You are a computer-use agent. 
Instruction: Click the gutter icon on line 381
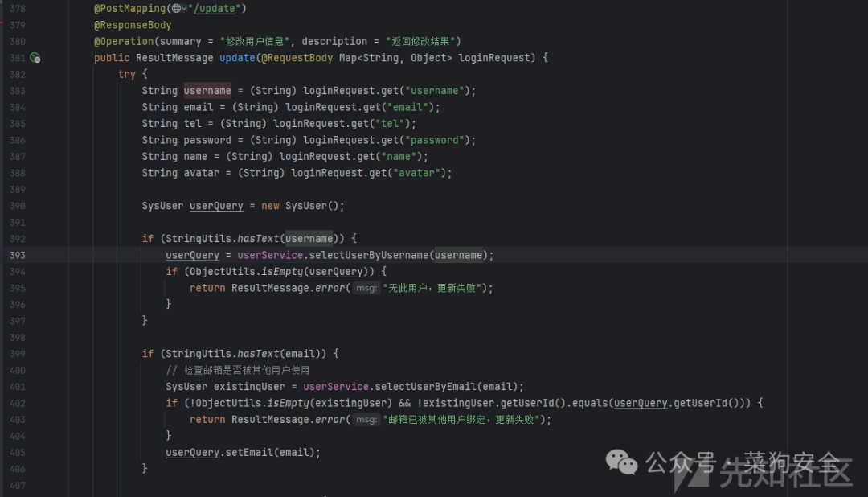35,58
